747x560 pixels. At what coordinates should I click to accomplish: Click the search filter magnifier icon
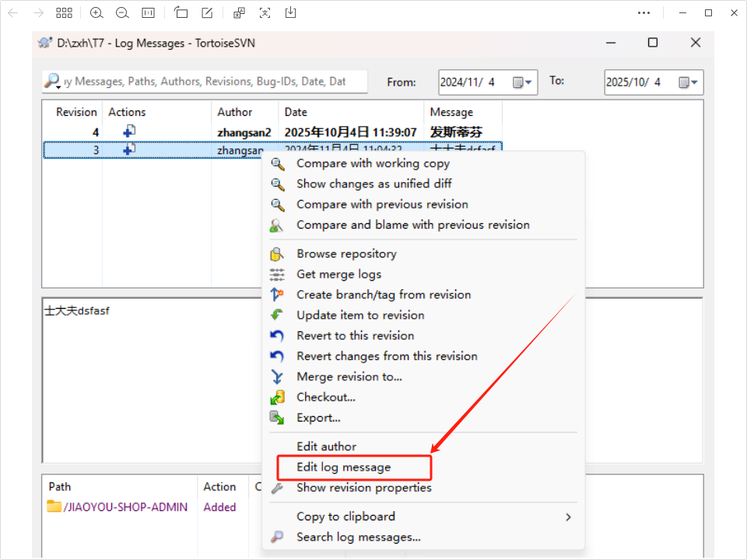pyautogui.click(x=52, y=81)
